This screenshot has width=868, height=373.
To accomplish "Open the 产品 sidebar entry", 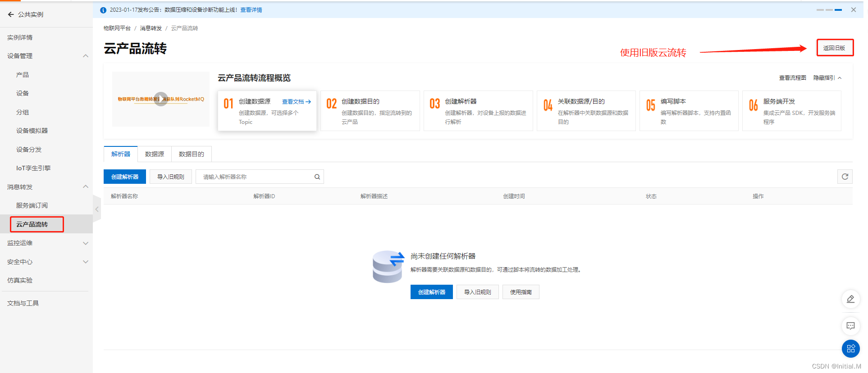I will click(23, 75).
